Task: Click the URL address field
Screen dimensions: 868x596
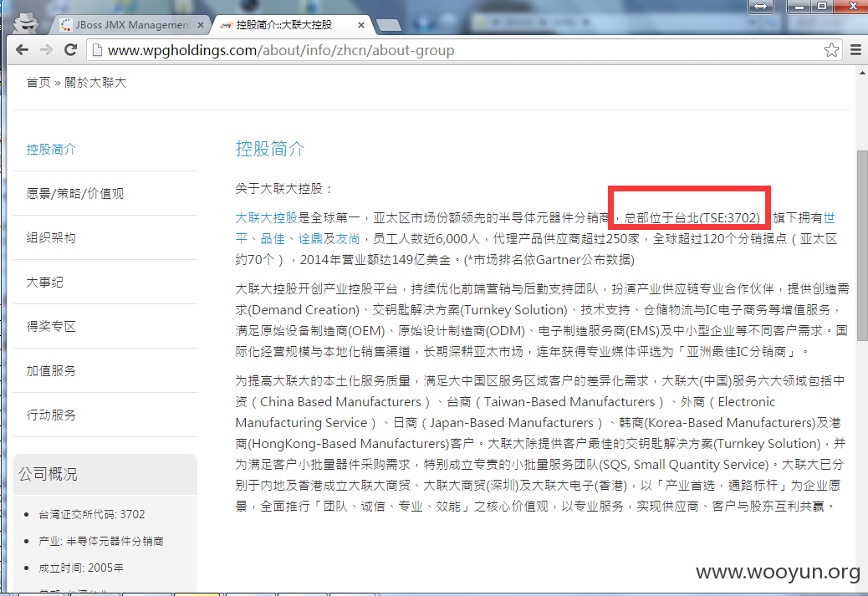Action: pos(464,50)
